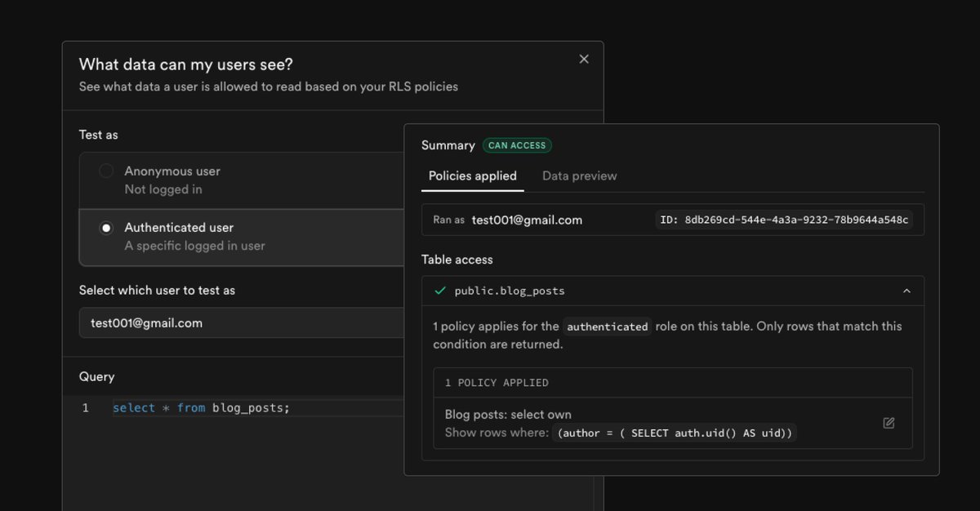Click the 'Table access' section heading
The height and width of the screenshot is (511, 980).
tap(457, 260)
